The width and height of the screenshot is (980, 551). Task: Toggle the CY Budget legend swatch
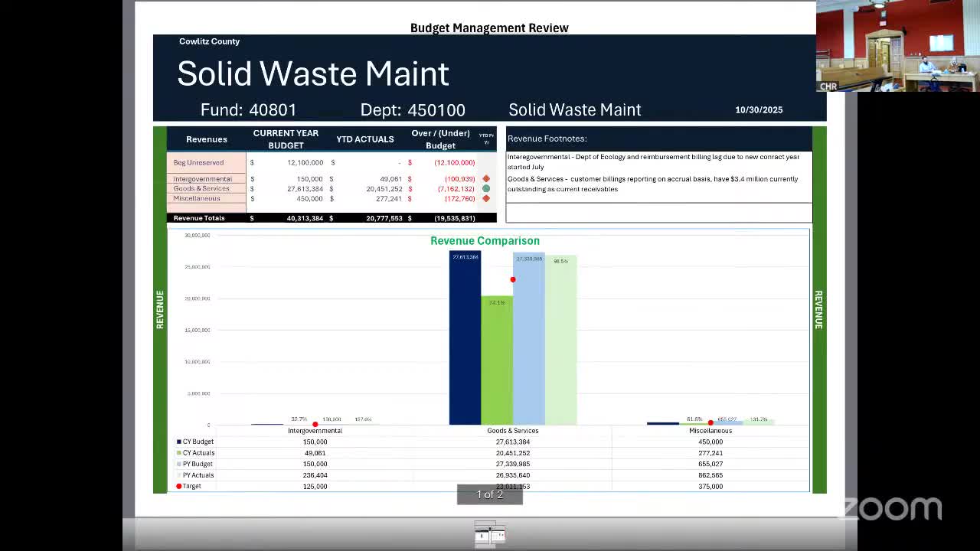tap(178, 441)
